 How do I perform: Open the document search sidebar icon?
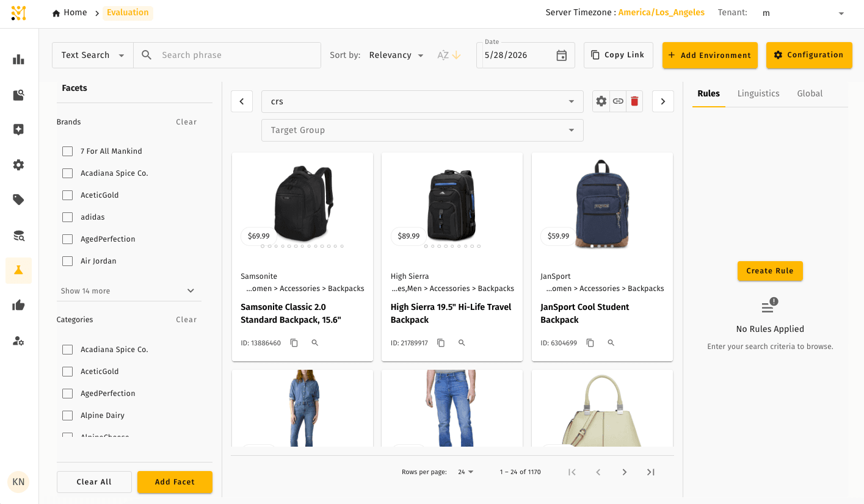(18, 95)
